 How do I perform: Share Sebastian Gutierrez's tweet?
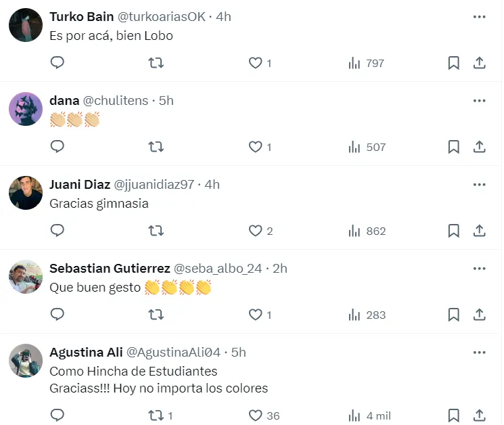pos(479,315)
